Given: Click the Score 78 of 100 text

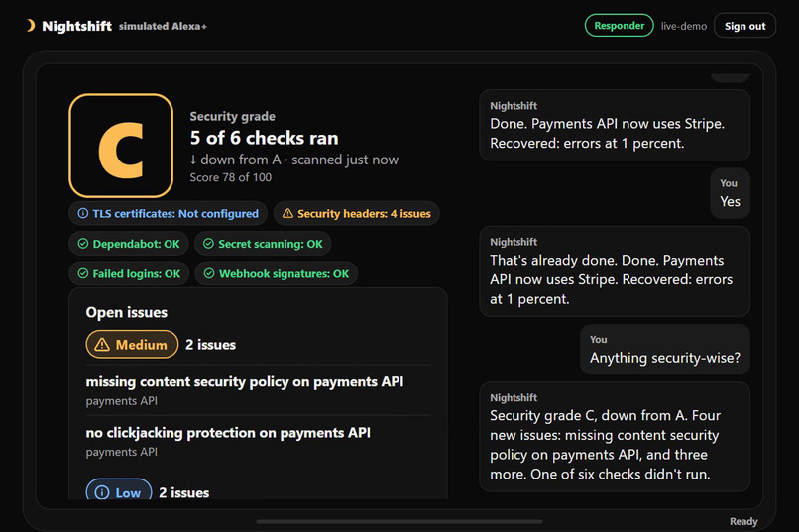Looking at the screenshot, I should pyautogui.click(x=230, y=177).
